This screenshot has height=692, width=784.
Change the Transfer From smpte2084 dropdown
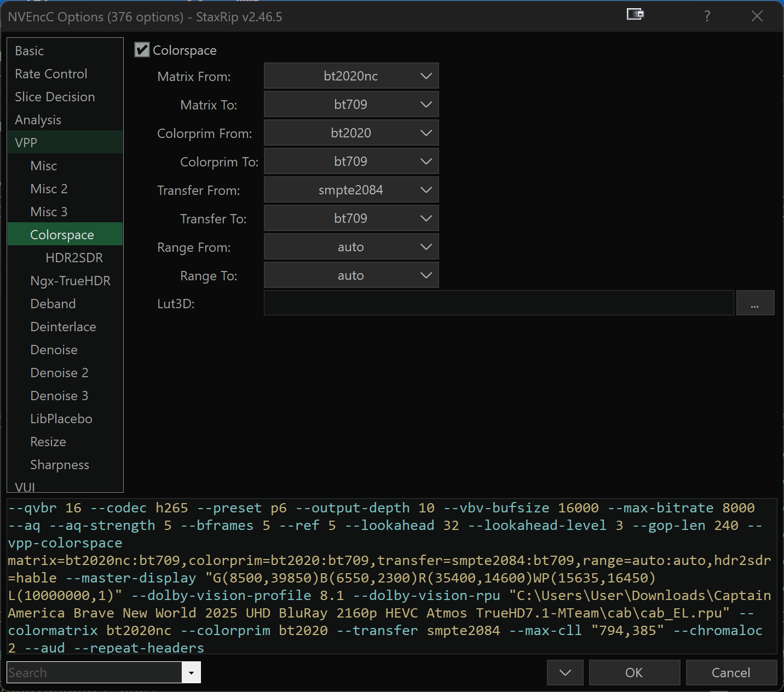pos(351,190)
